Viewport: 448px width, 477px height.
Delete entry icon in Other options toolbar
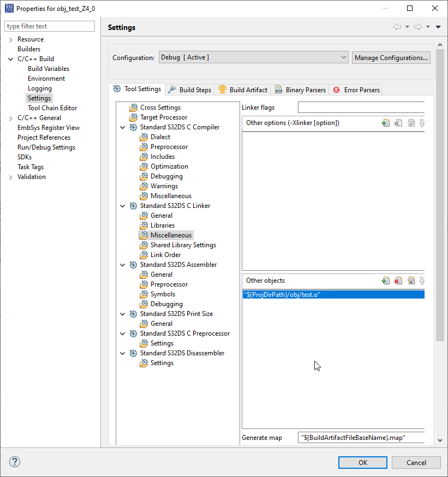pos(398,123)
